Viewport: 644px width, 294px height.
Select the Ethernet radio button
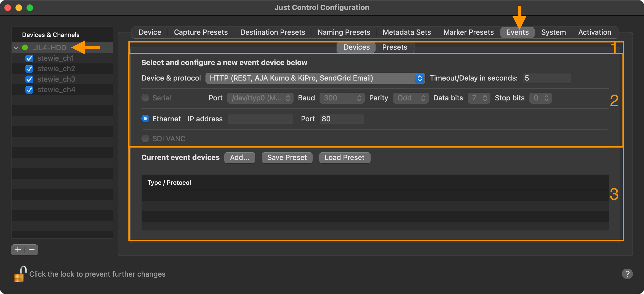click(x=145, y=119)
